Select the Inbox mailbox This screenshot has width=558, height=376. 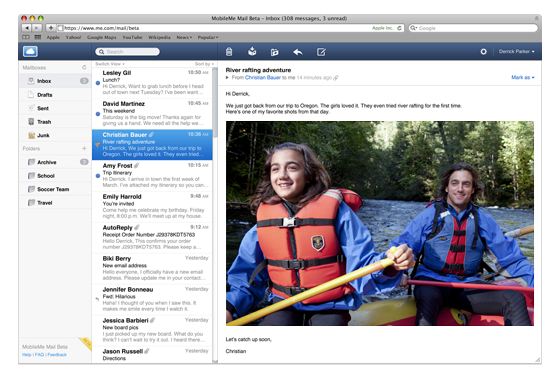[55, 81]
